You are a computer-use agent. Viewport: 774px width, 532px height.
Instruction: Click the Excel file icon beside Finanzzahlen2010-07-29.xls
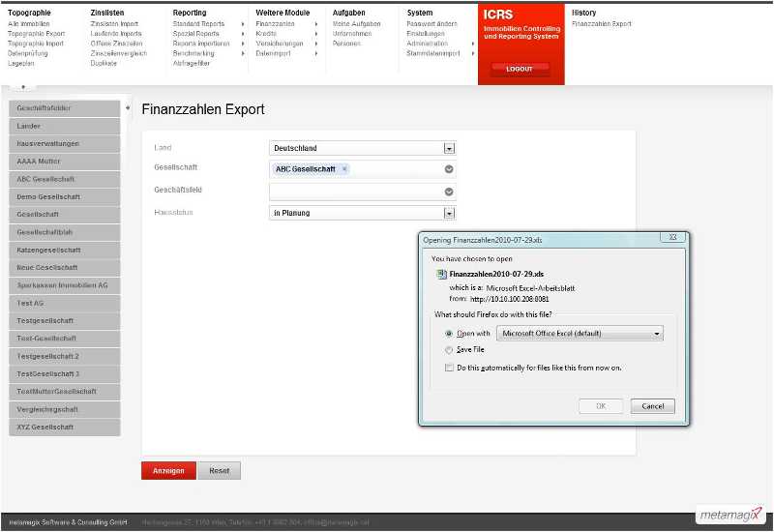pyautogui.click(x=441, y=274)
